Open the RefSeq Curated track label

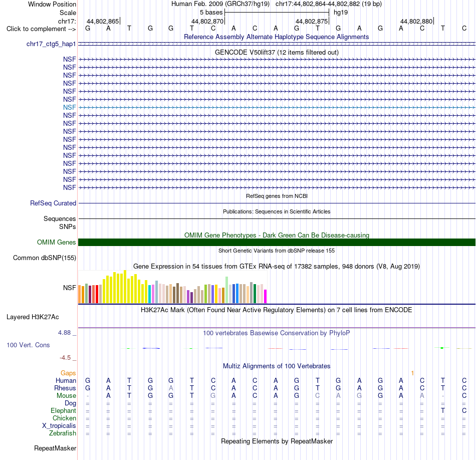point(53,203)
